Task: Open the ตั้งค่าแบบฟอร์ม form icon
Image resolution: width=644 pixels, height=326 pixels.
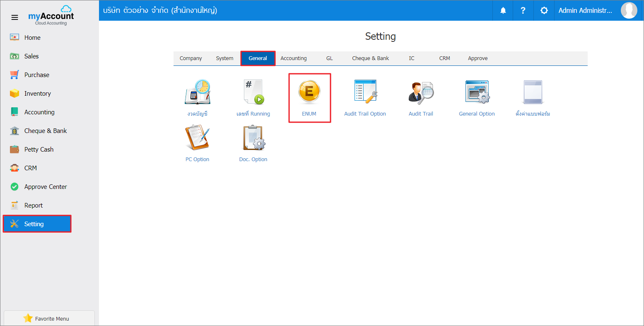Action: click(533, 92)
